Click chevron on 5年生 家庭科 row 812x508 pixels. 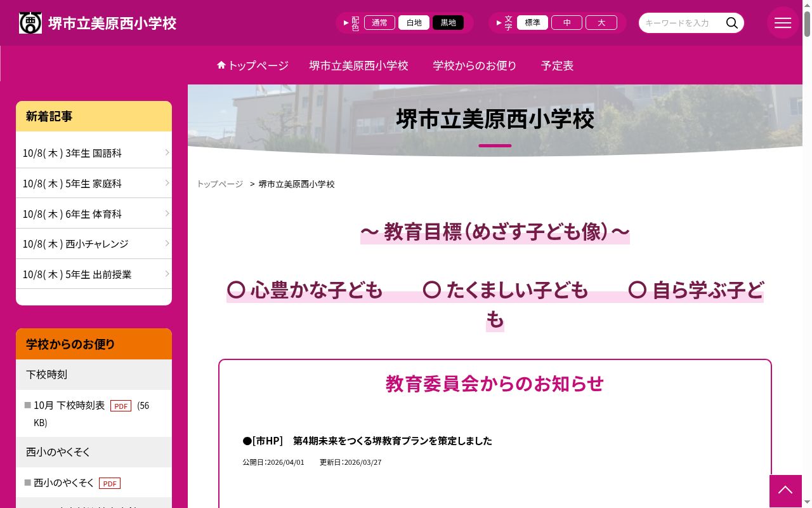(167, 183)
